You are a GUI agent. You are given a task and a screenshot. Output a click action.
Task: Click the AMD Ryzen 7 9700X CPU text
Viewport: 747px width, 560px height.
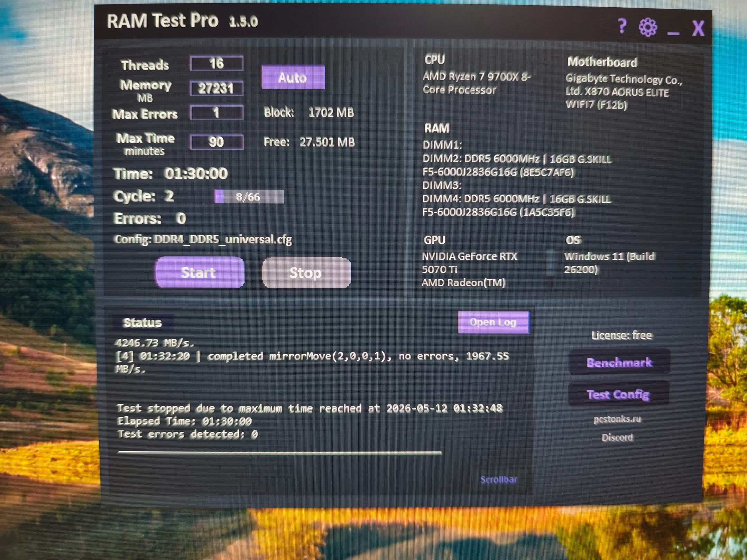[x=477, y=83]
